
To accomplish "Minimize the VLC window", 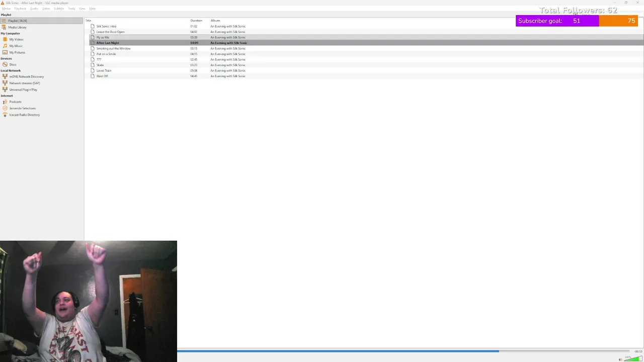I will [614, 3].
